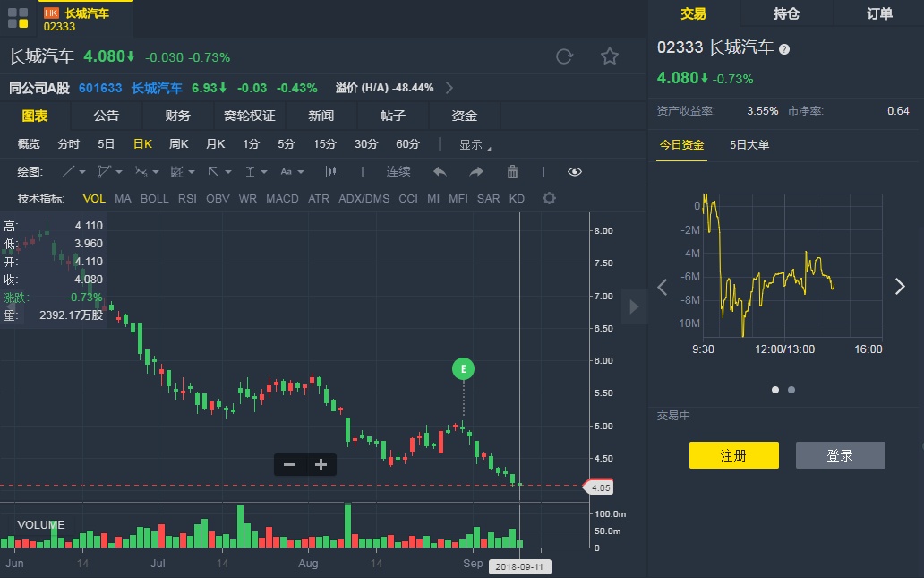Click the yellow 注册 register button
Image resolution: width=924 pixels, height=578 pixels.
click(x=733, y=455)
